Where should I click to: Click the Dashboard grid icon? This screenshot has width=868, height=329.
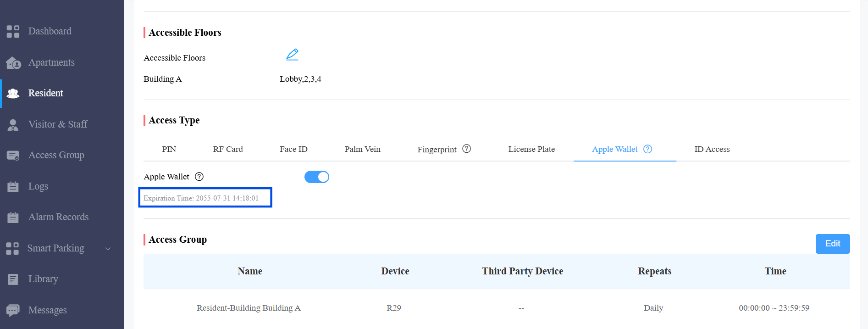click(x=13, y=31)
